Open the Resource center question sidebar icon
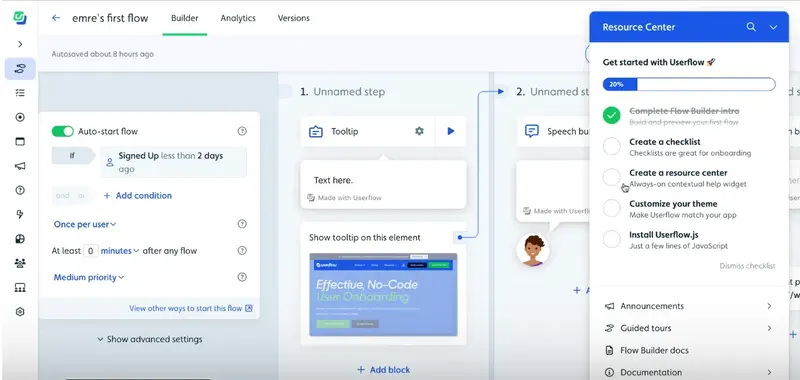The height and width of the screenshot is (380, 800). pos(20,190)
